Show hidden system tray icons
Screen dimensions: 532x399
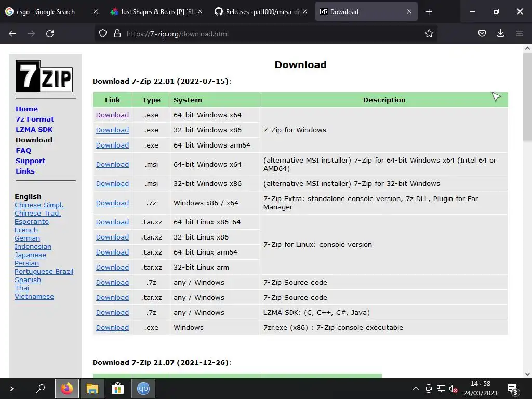click(416, 389)
